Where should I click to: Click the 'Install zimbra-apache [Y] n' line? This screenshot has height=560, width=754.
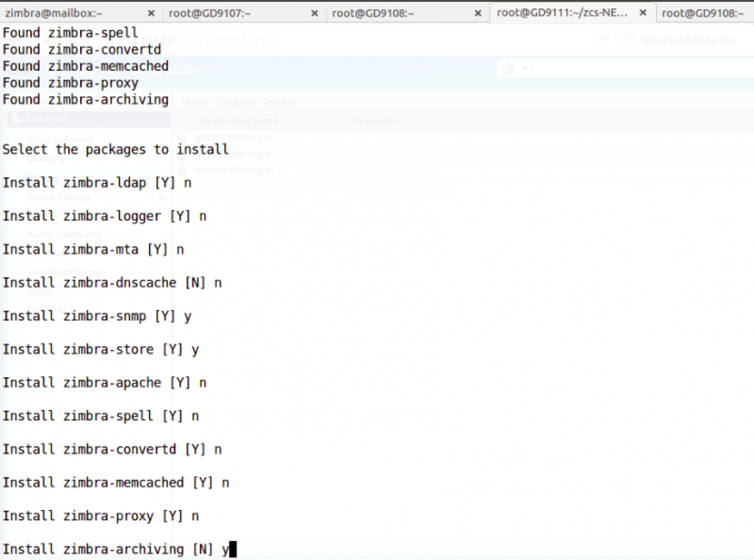coord(105,383)
